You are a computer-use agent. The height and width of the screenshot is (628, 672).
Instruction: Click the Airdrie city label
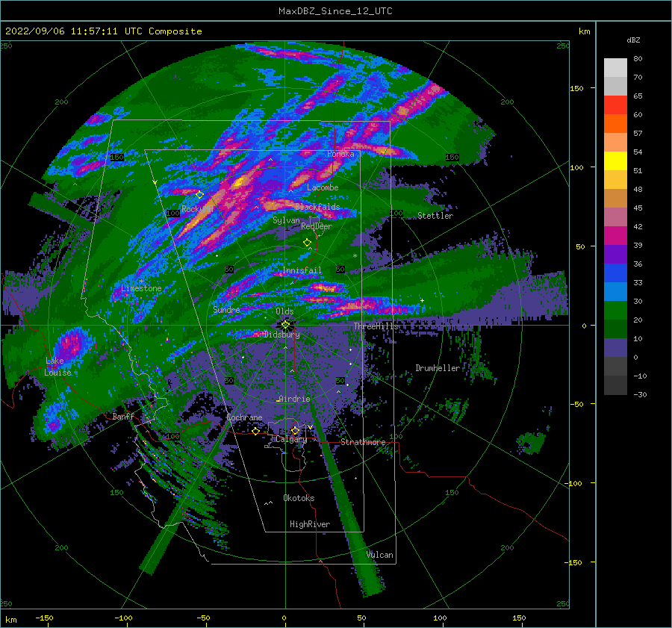[x=294, y=399]
